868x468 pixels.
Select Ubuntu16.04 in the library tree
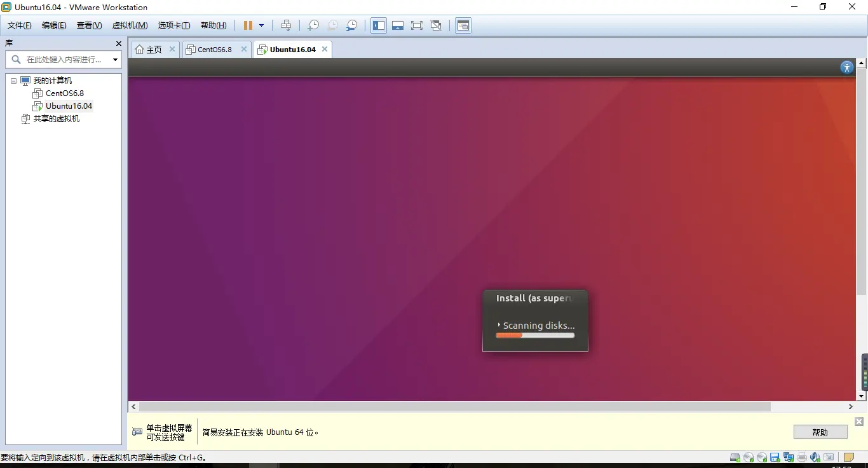coord(69,106)
